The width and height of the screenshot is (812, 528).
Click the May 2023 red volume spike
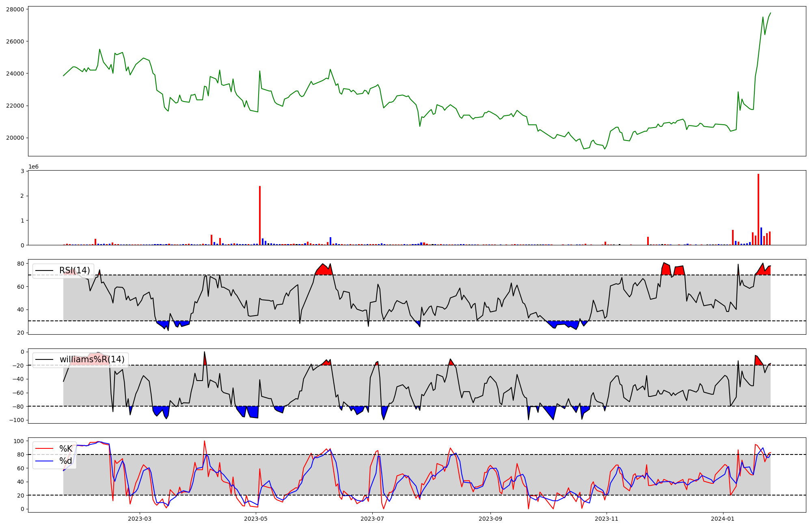[x=260, y=215]
